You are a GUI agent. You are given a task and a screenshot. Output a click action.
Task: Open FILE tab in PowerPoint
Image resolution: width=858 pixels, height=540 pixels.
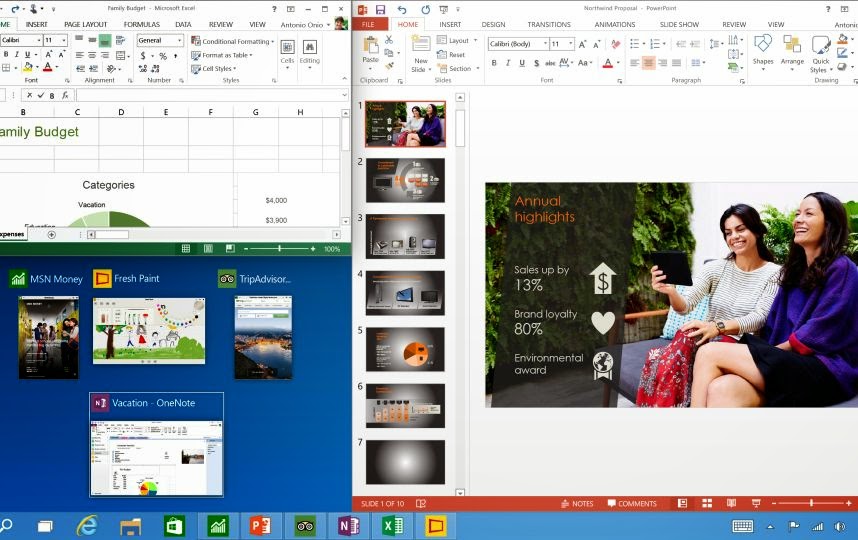tap(368, 25)
